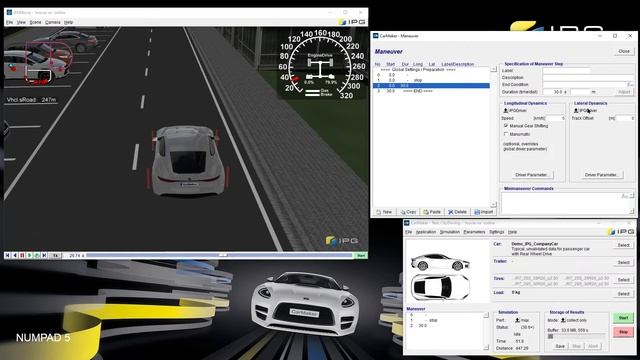This screenshot has width=640, height=360.
Task: Click Import in the Maneuver window
Action: coord(484,212)
